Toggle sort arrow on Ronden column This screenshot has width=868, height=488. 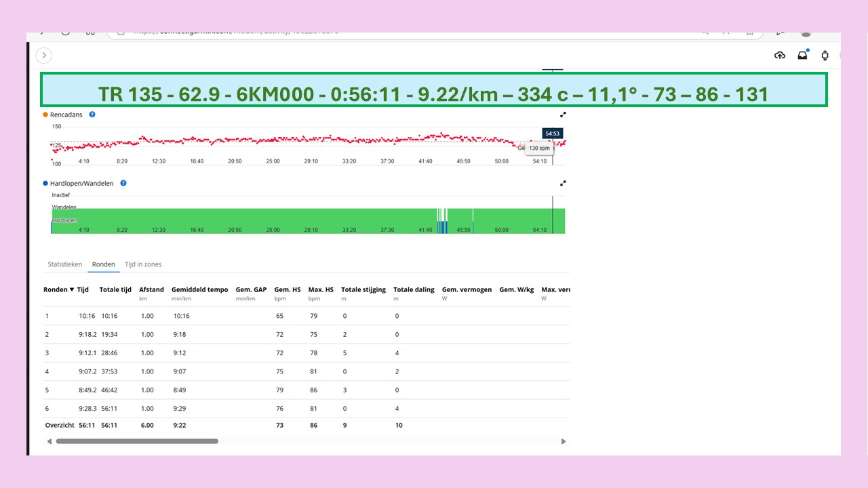[72, 289]
